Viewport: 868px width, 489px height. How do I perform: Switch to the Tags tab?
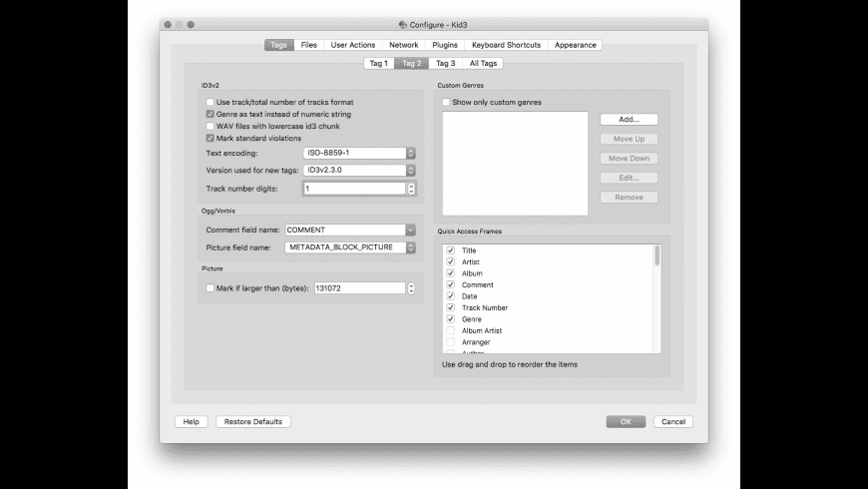(x=278, y=45)
